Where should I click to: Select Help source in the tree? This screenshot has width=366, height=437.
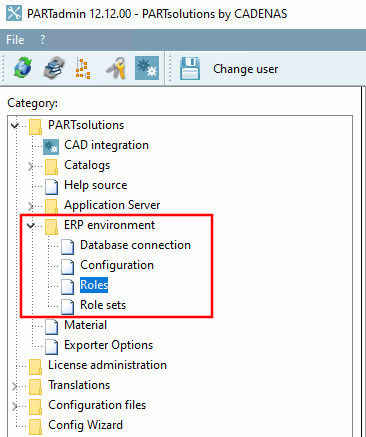[96, 185]
